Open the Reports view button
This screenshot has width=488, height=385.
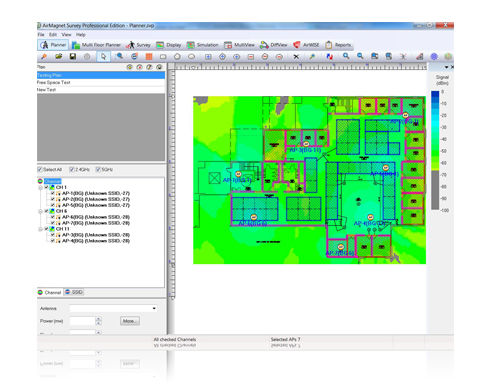[x=338, y=45]
